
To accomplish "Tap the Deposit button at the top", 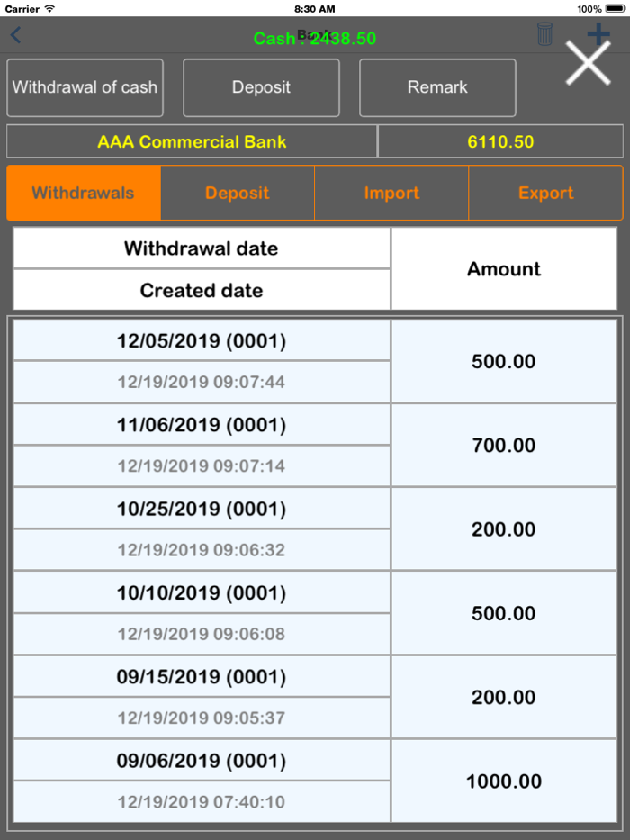I will click(x=261, y=87).
